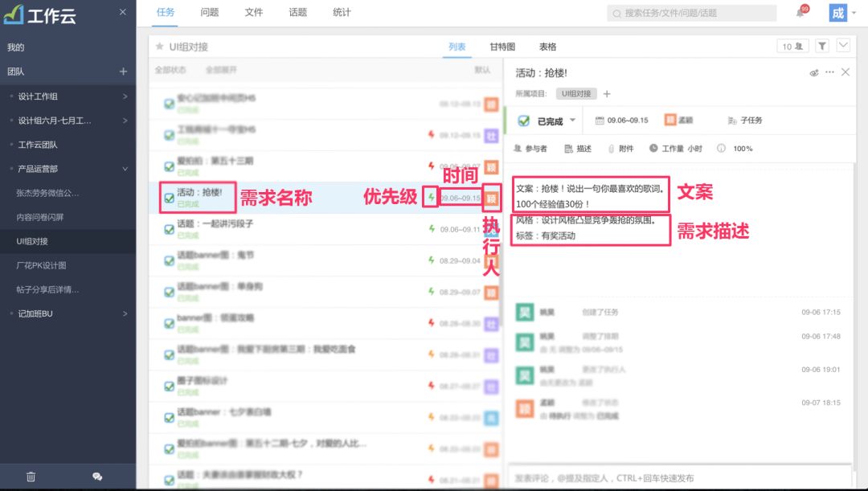Toggle checkbox of 话题banner图：鬼节 task
Image resolution: width=868 pixels, height=491 pixels.
170,260
